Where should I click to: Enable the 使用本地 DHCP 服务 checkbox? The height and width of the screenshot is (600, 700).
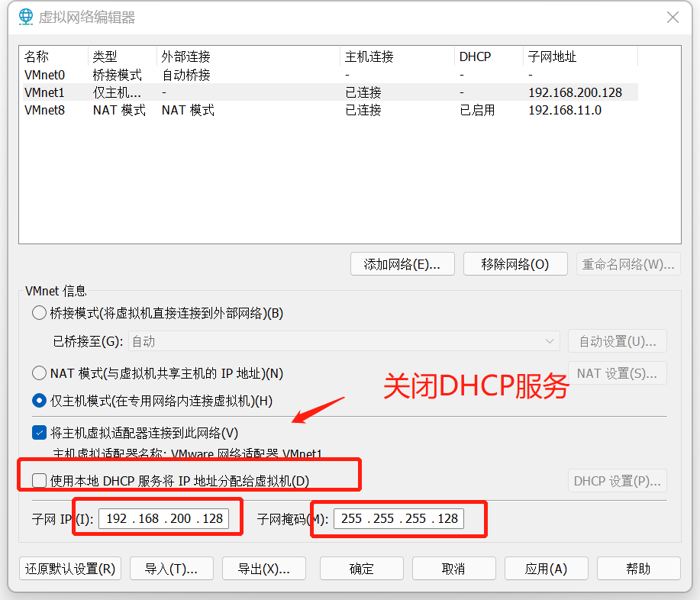click(39, 481)
